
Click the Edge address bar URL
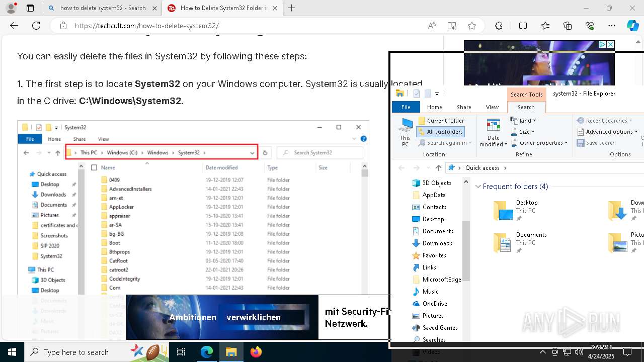click(x=147, y=26)
